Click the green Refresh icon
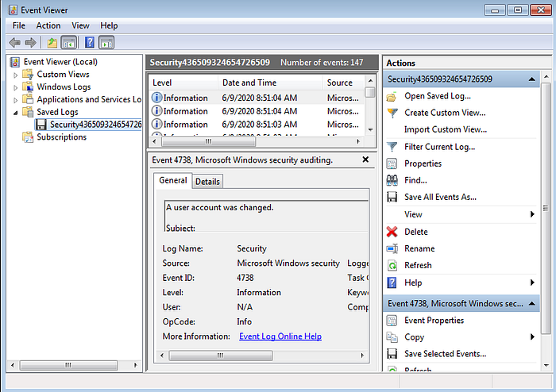 coord(392,265)
